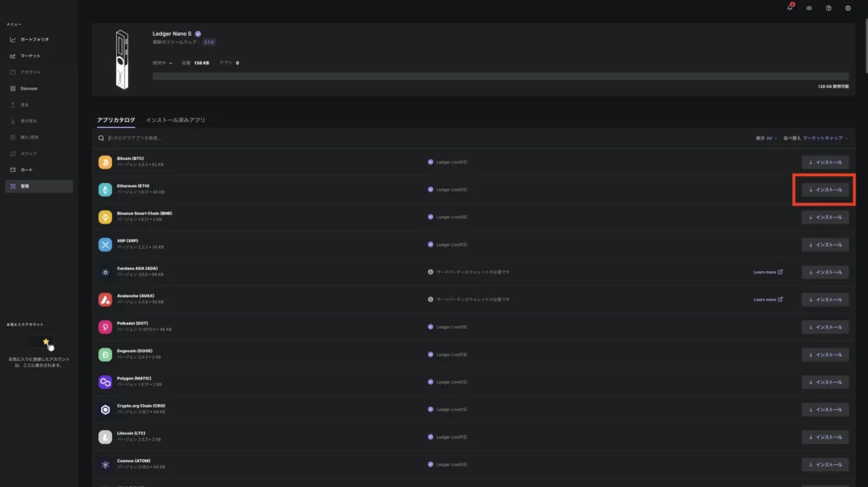
Task: Click the Polkadot (DOT) coin icon
Action: pyautogui.click(x=105, y=327)
